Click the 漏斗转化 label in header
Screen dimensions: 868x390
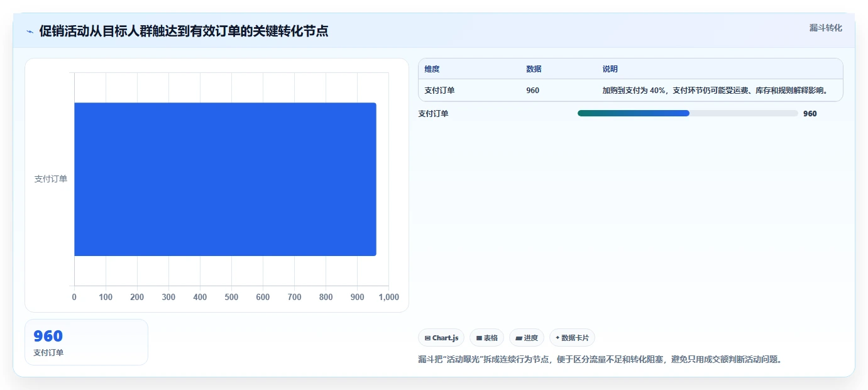[825, 28]
